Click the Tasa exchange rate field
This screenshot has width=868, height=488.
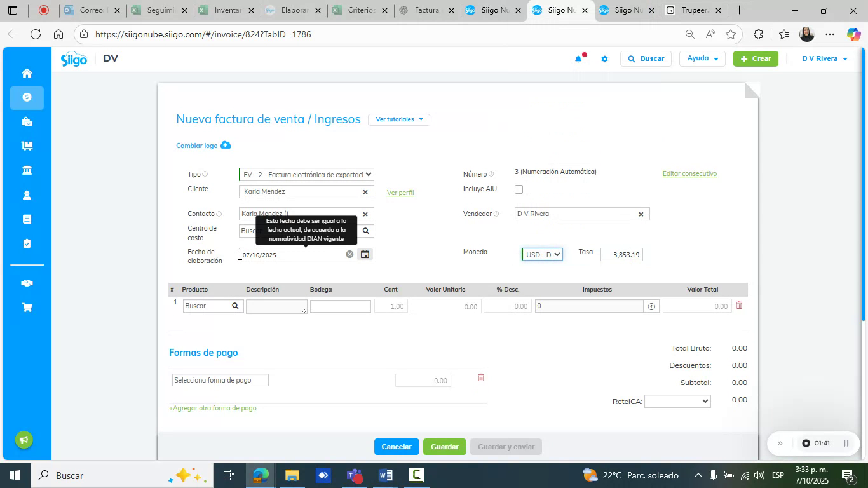click(621, 255)
